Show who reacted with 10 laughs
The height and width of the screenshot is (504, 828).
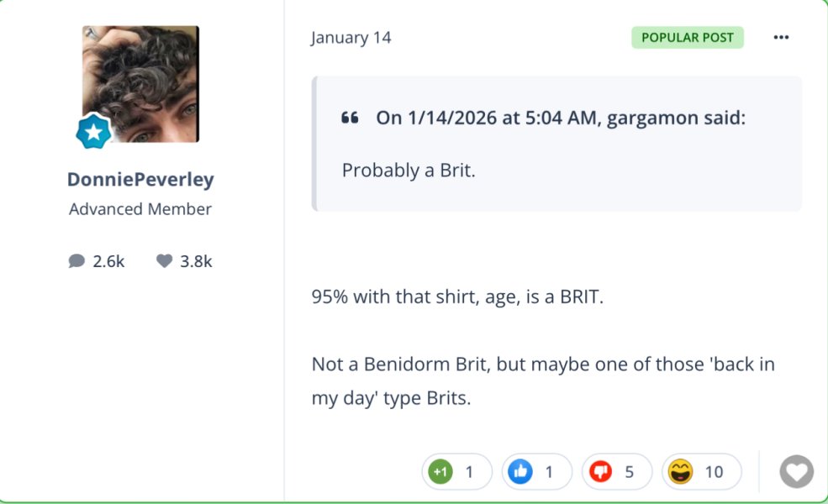[714, 472]
